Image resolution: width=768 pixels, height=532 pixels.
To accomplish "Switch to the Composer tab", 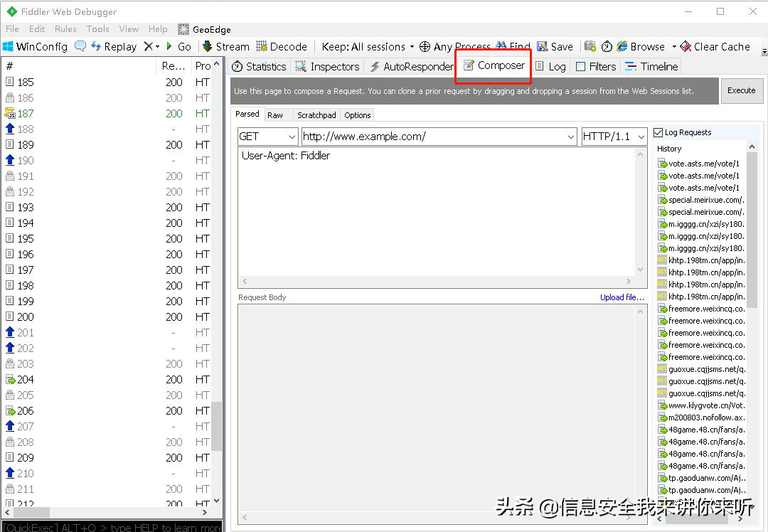I will [494, 65].
